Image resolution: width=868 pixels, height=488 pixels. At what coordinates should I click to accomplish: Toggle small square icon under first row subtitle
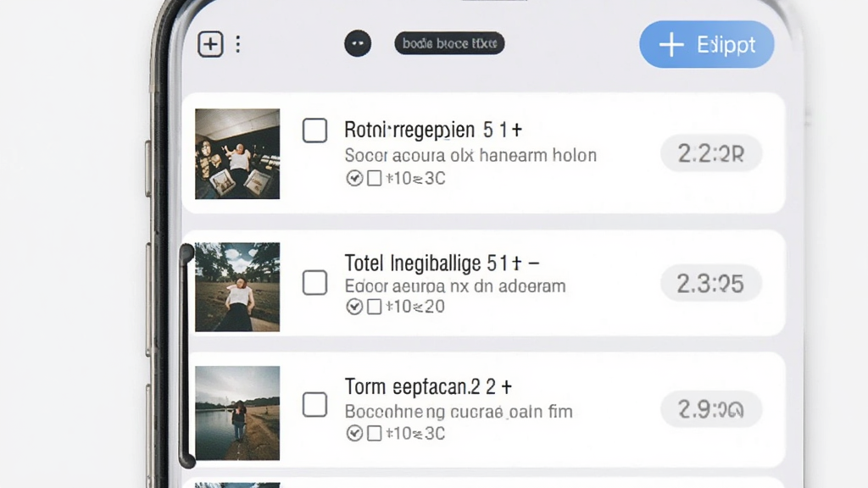374,178
